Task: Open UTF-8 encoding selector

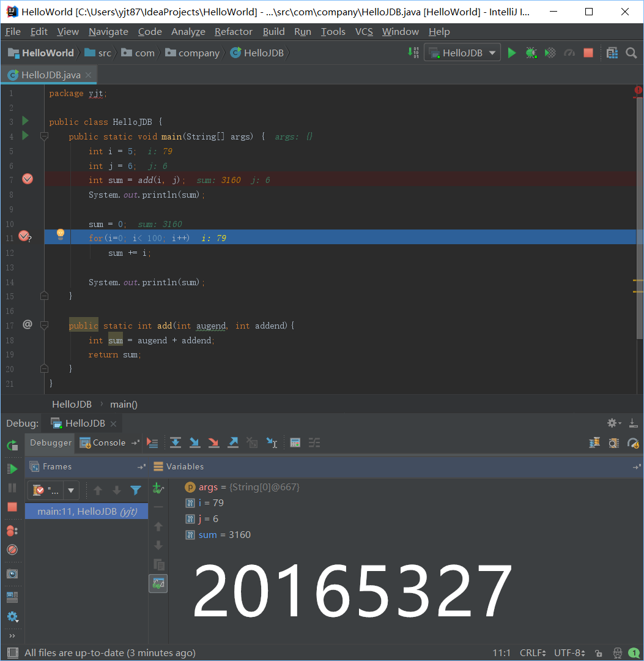Action: [569, 652]
